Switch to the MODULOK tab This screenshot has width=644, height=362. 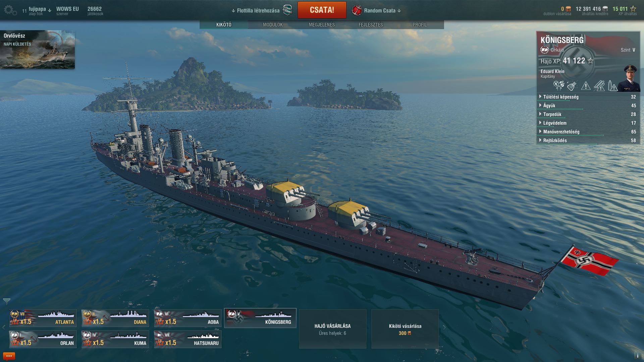click(x=273, y=25)
